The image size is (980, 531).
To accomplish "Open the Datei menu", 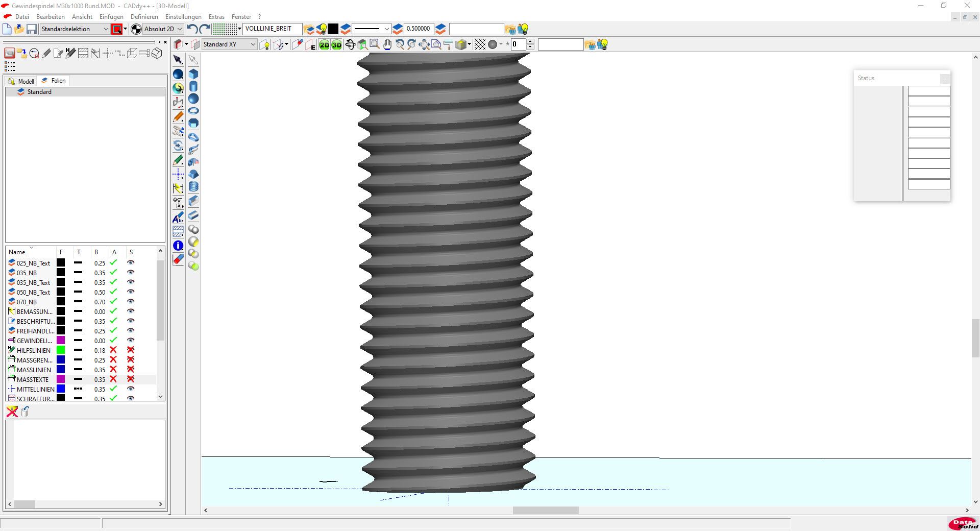I will (22, 17).
